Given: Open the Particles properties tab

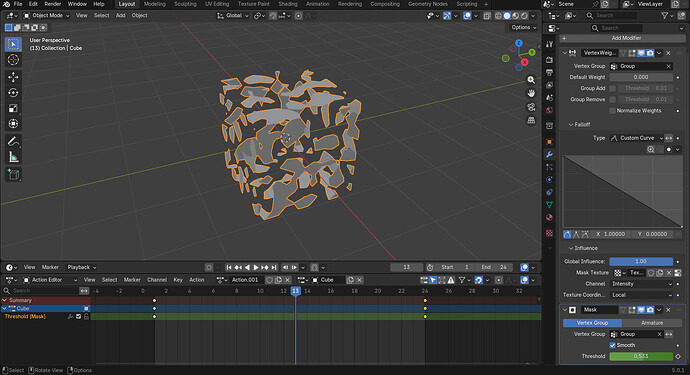Looking at the screenshot, I should coord(549,167).
